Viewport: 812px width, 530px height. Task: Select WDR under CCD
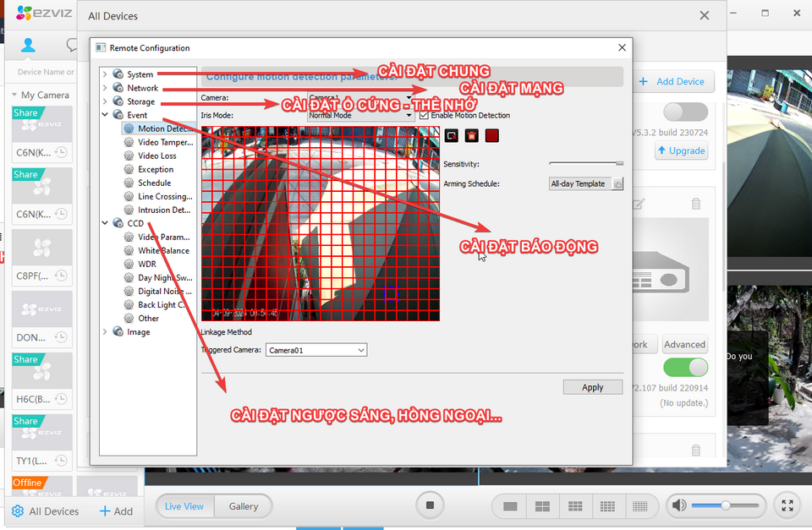point(147,264)
